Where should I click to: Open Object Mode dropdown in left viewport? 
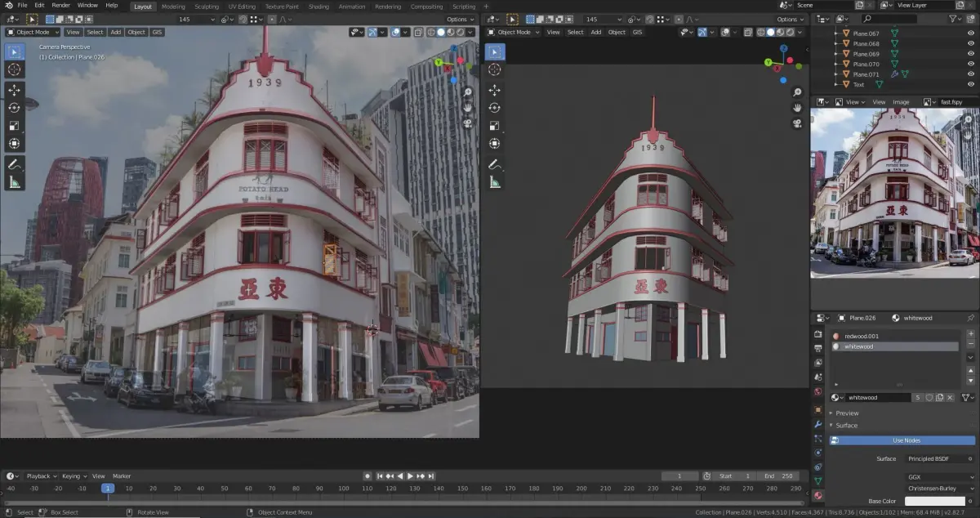click(x=32, y=32)
